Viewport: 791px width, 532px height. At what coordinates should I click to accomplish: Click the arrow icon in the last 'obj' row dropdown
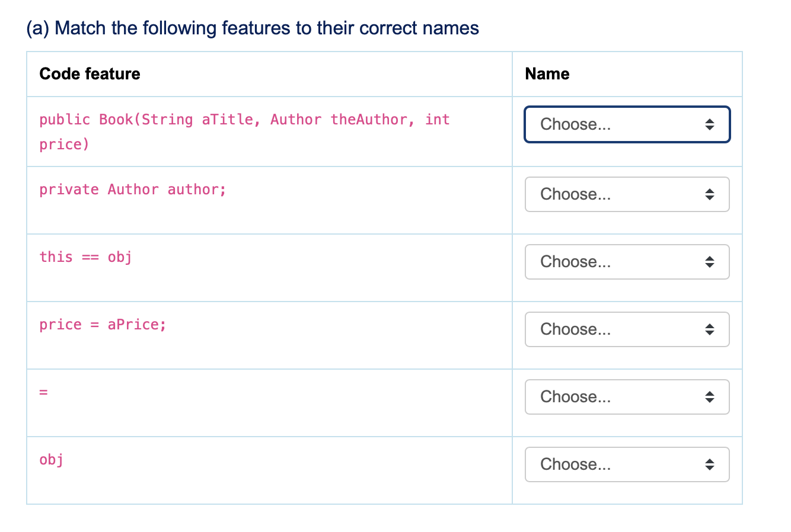coord(710,464)
